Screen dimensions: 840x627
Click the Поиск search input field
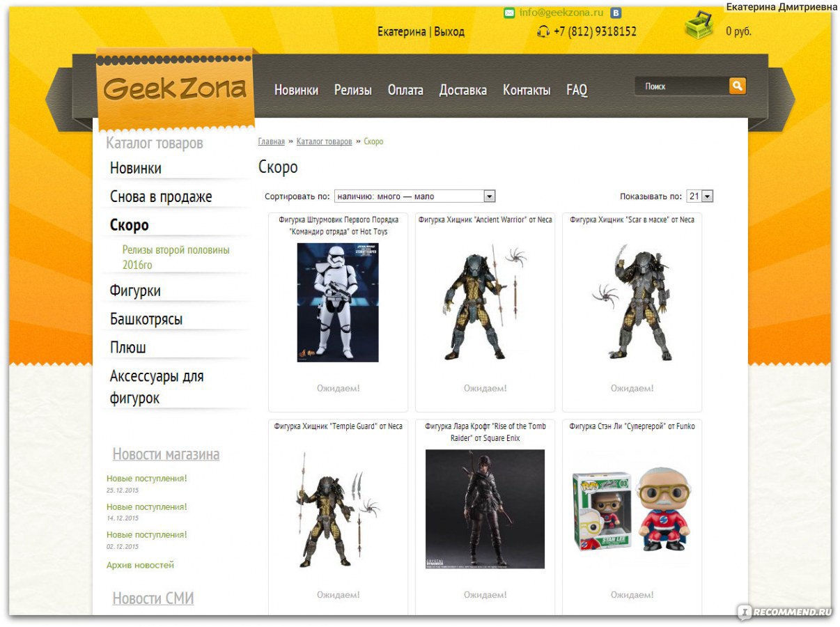682,86
